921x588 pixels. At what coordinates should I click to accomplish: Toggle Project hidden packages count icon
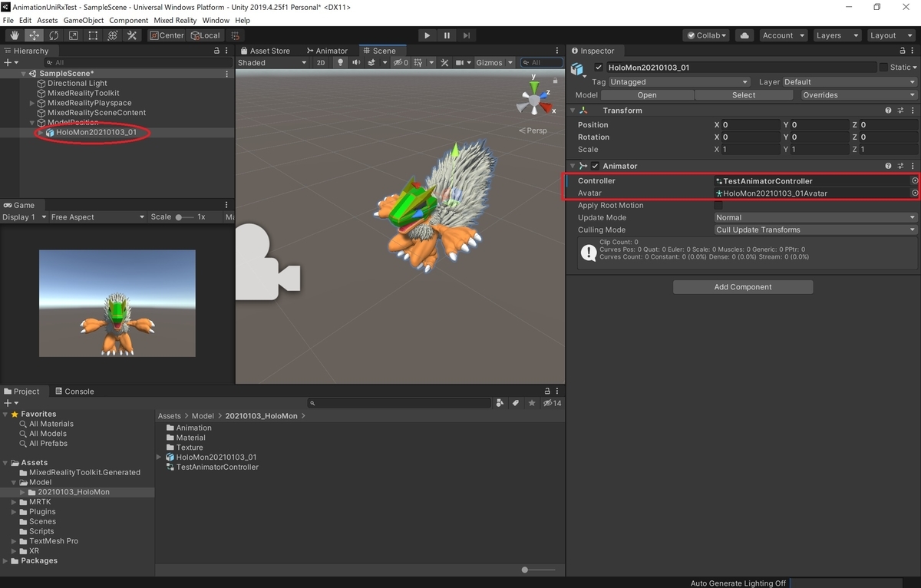[552, 402]
